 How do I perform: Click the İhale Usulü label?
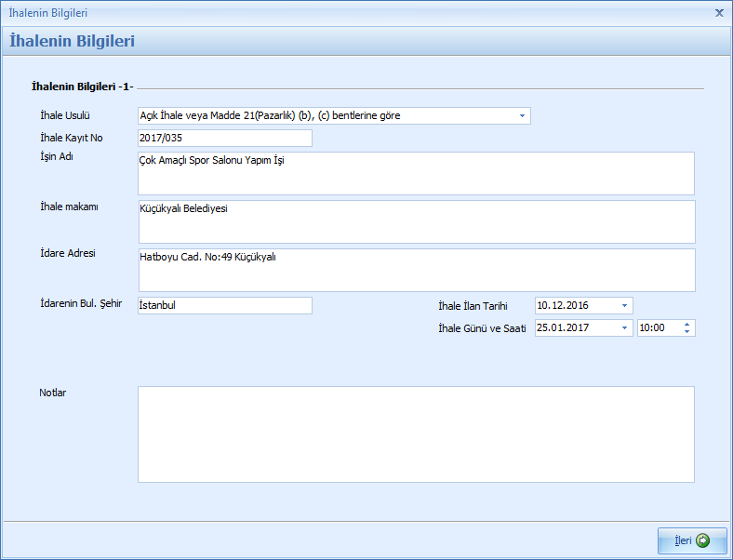click(58, 116)
